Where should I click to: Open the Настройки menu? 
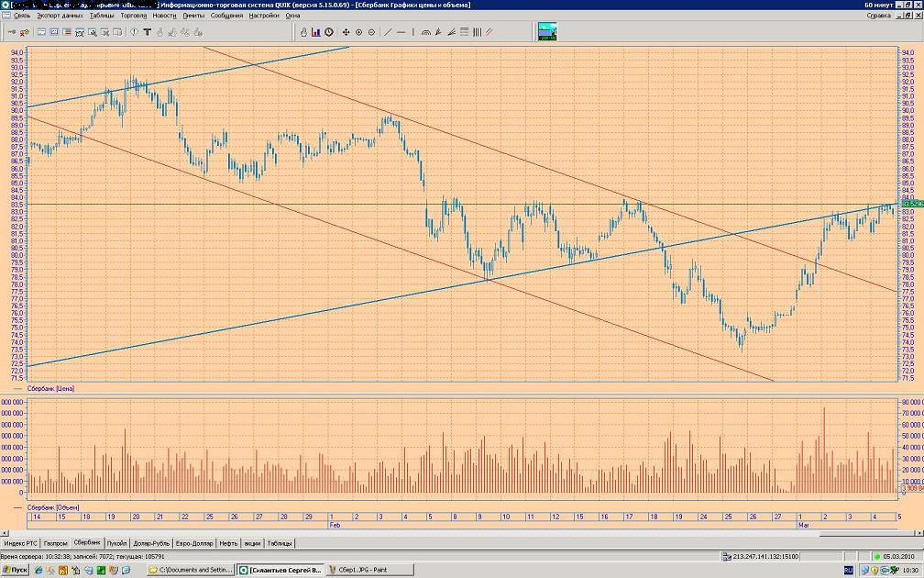coord(264,16)
